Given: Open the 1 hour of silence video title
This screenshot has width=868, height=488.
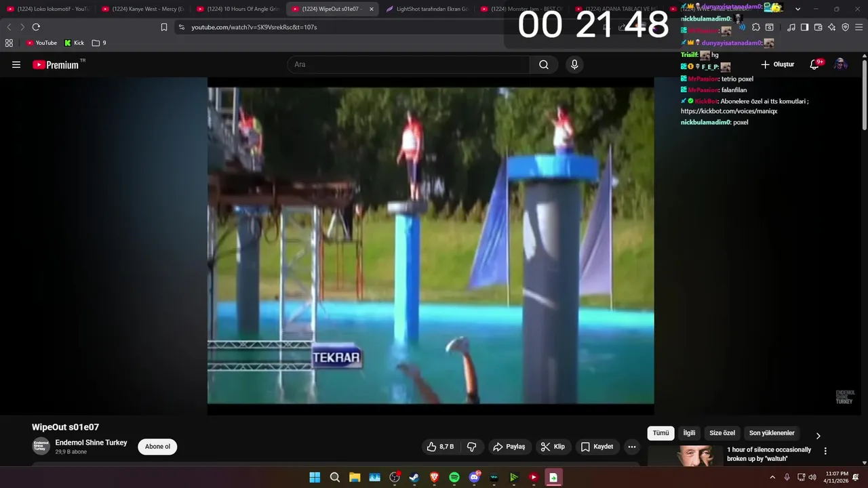Looking at the screenshot, I should pyautogui.click(x=769, y=454).
